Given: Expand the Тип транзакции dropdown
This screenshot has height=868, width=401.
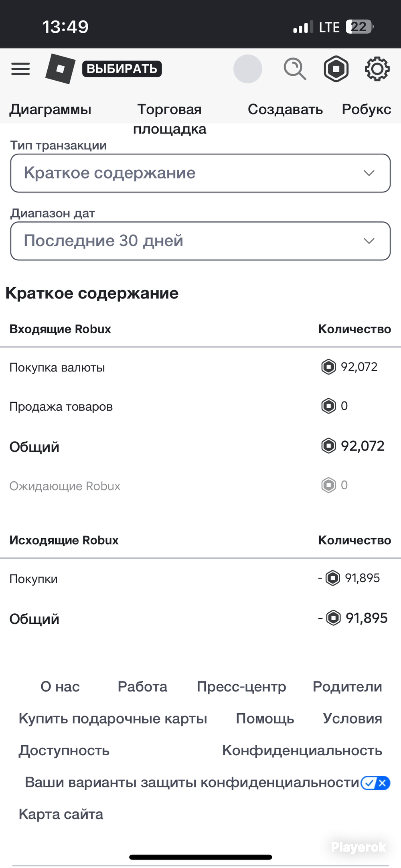Looking at the screenshot, I should (x=200, y=173).
